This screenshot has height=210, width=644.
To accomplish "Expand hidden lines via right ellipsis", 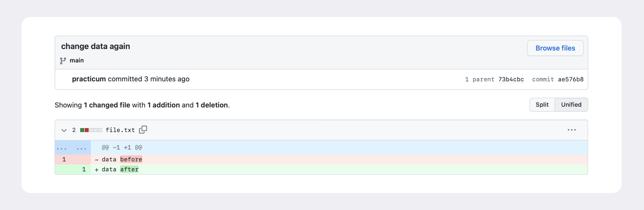I will pyautogui.click(x=81, y=148).
